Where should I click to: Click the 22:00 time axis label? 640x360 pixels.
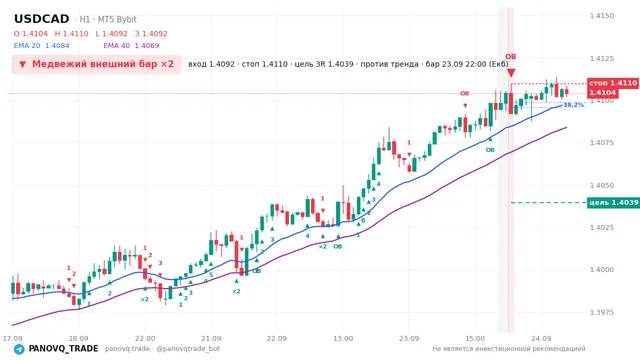pos(145,339)
